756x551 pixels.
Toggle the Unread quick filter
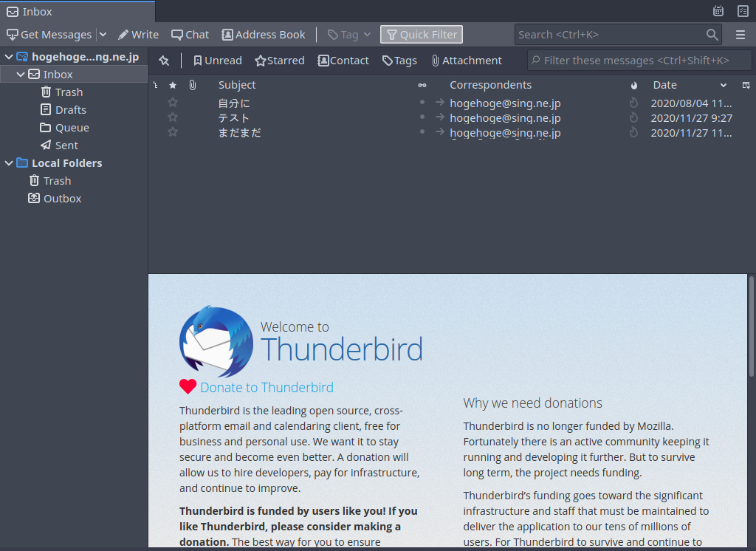[x=218, y=61]
